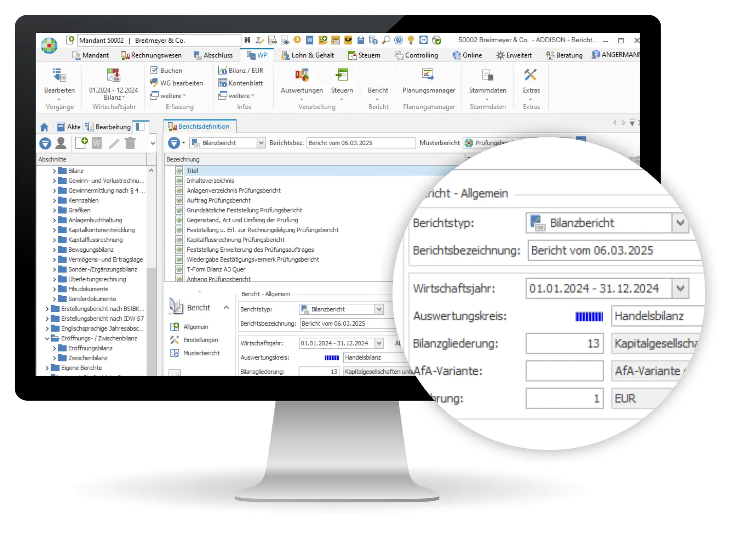Open the magnified Wirtschaftsjahr dropdown arrow
Screen dimensions: 747x560
(680, 289)
